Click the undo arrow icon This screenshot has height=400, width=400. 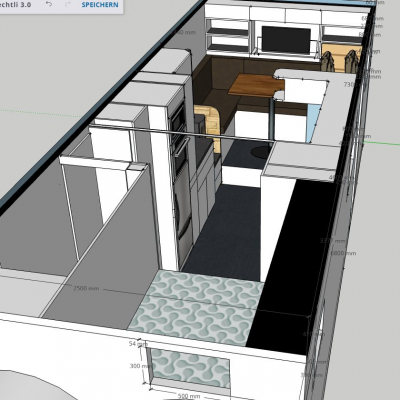coord(49,5)
